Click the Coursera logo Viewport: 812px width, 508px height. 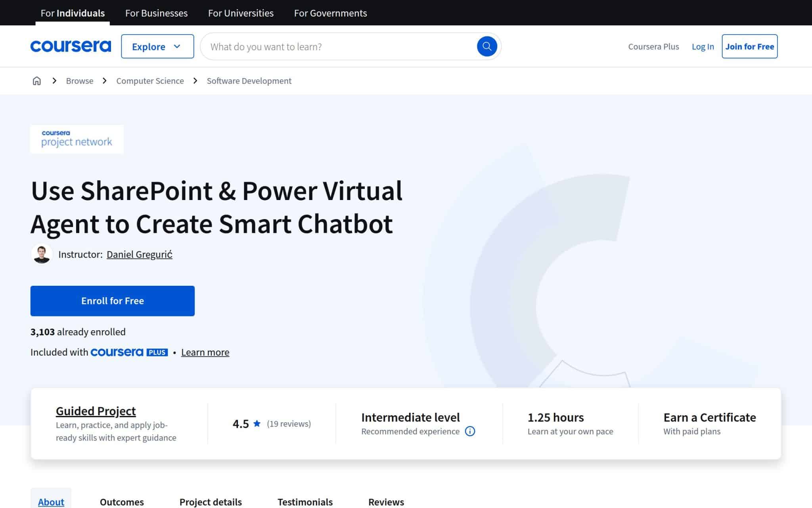pos(71,46)
